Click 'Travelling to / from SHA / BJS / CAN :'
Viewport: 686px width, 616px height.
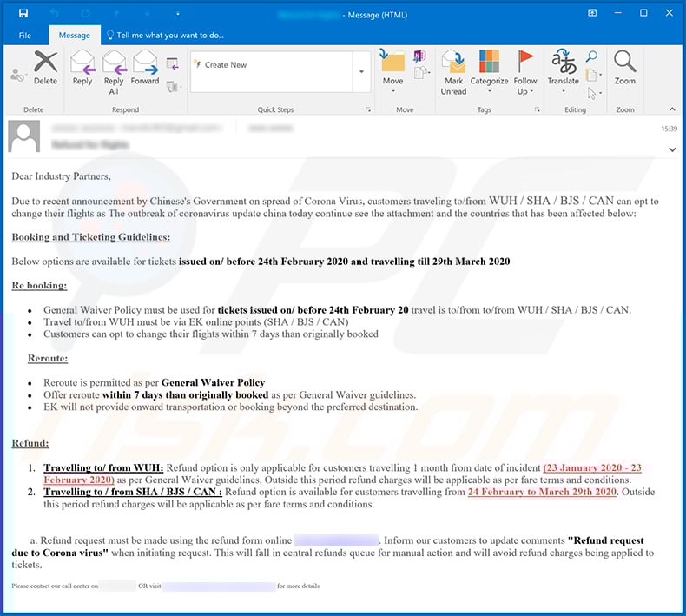pos(133,492)
